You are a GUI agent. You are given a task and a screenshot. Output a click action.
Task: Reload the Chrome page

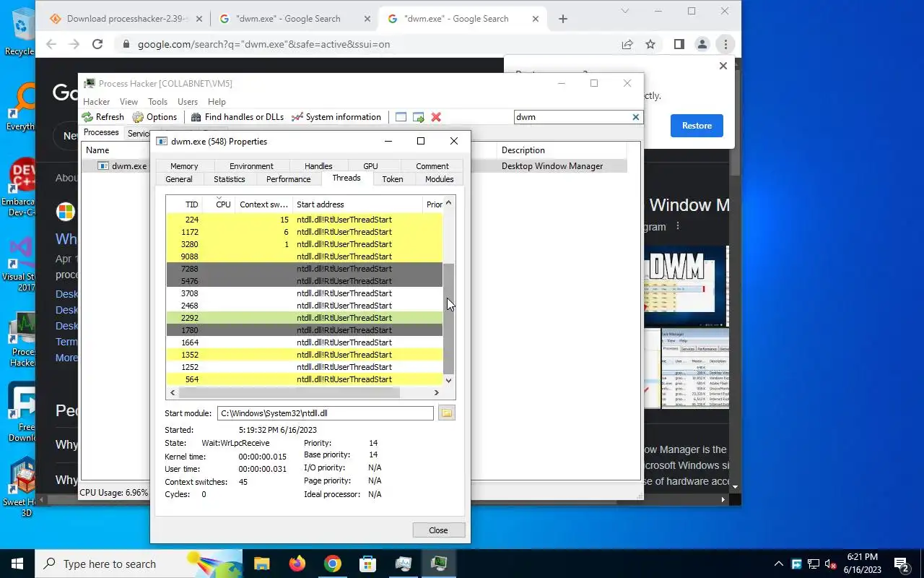97,44
